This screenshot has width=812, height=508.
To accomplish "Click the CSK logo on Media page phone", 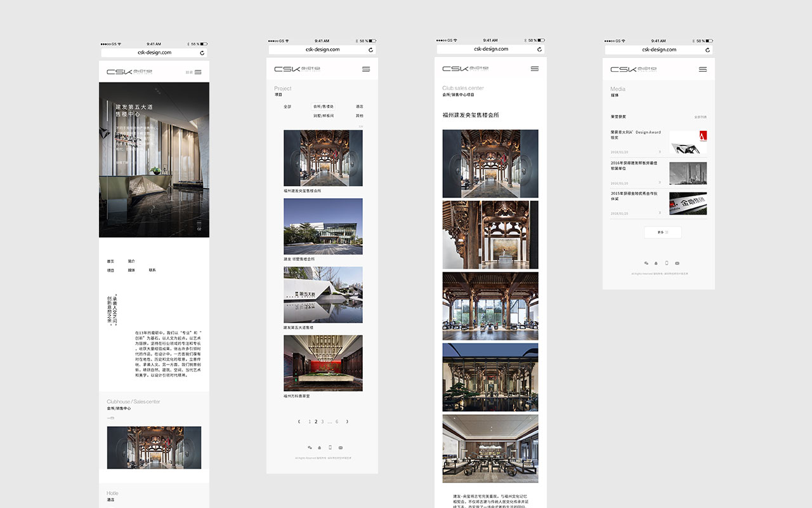I will pyautogui.click(x=633, y=69).
